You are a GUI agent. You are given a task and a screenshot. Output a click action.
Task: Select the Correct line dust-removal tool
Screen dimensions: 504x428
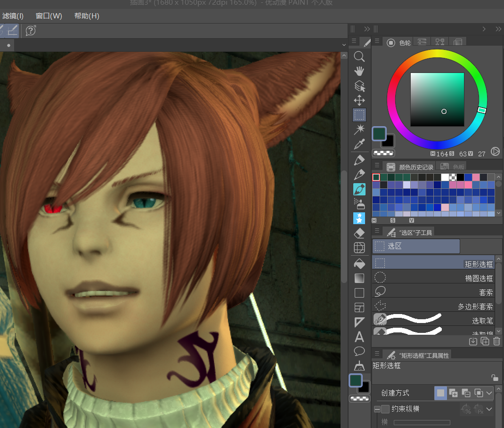tap(359, 366)
